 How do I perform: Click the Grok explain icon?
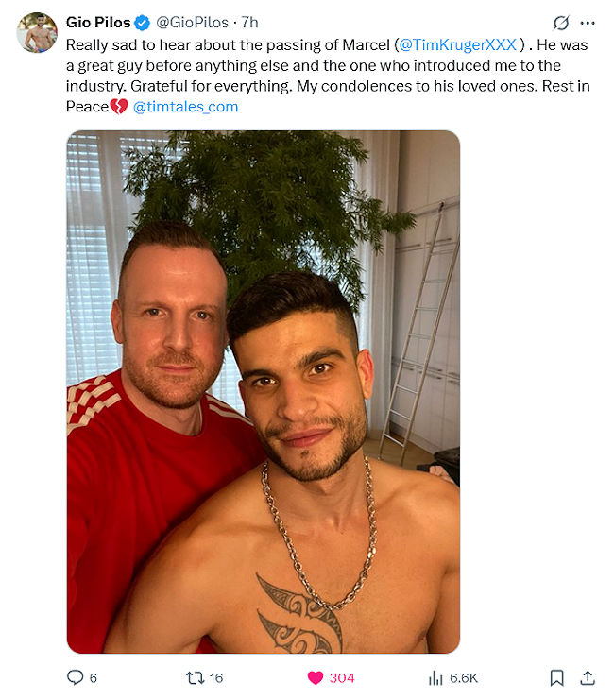(561, 23)
